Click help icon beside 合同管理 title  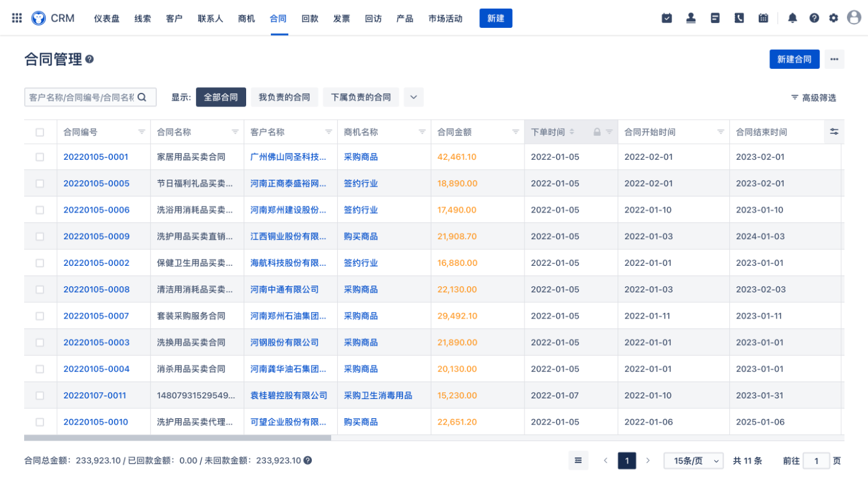tap(90, 59)
